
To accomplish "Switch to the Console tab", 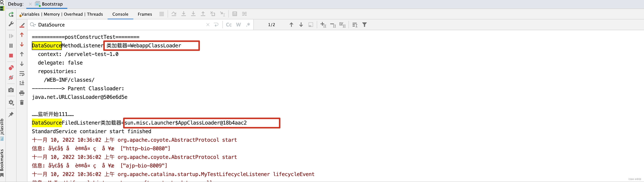I will (120, 14).
